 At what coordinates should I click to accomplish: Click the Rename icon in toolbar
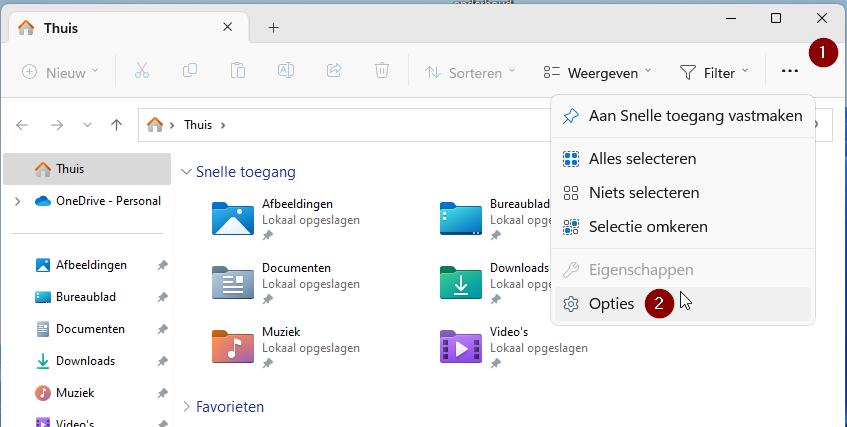[286, 71]
